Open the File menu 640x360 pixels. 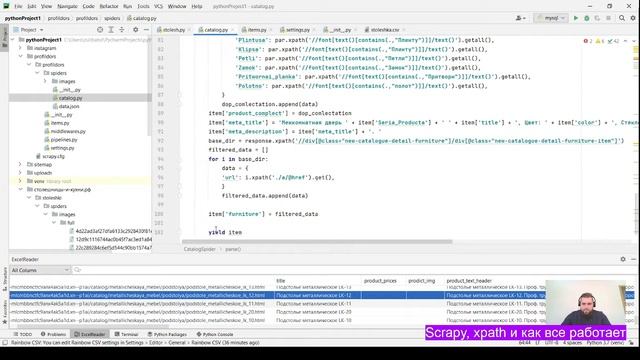[x=18, y=7]
